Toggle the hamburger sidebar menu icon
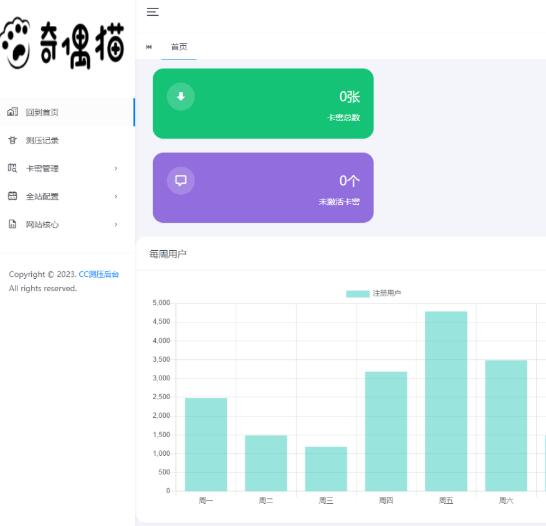 153,12
